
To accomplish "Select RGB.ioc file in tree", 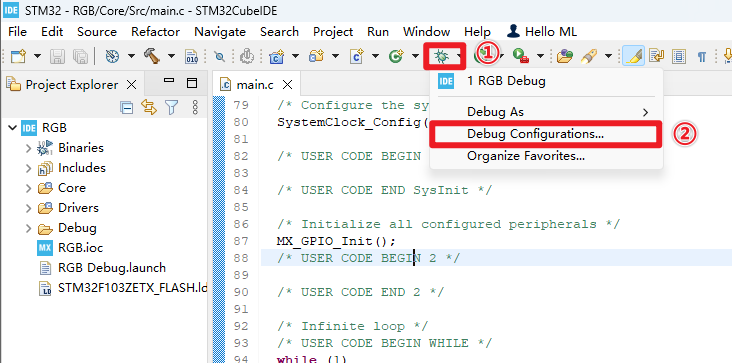I will coord(80,248).
